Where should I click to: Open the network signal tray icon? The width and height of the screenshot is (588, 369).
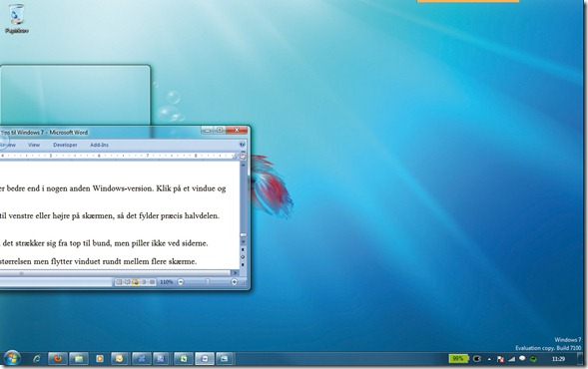tap(511, 359)
